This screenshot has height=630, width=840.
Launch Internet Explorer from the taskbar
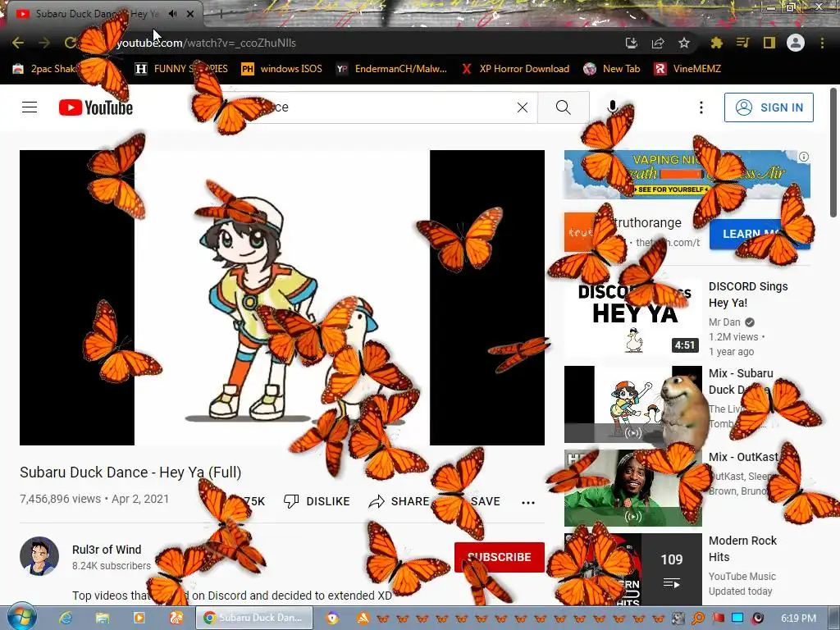click(x=66, y=619)
